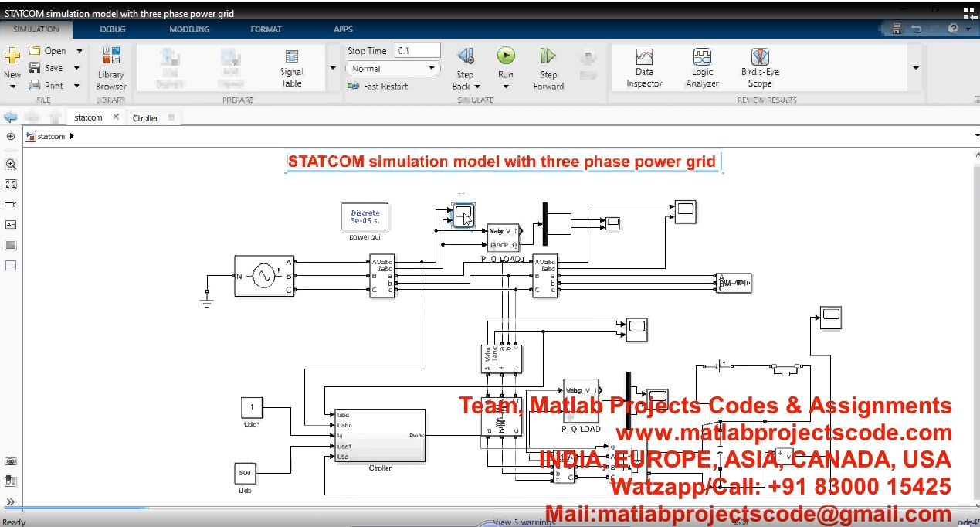Open the simulation mode Normal dropdown

click(x=393, y=68)
